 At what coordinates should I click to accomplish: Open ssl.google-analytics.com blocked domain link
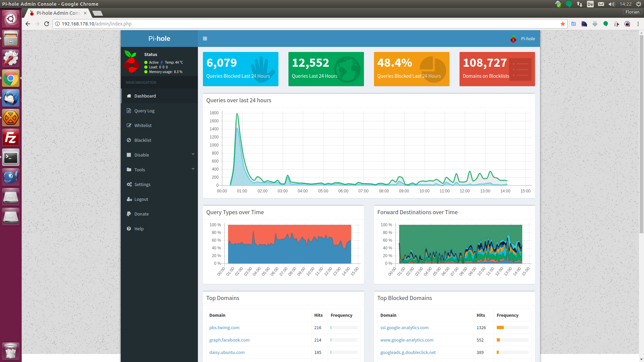(405, 327)
